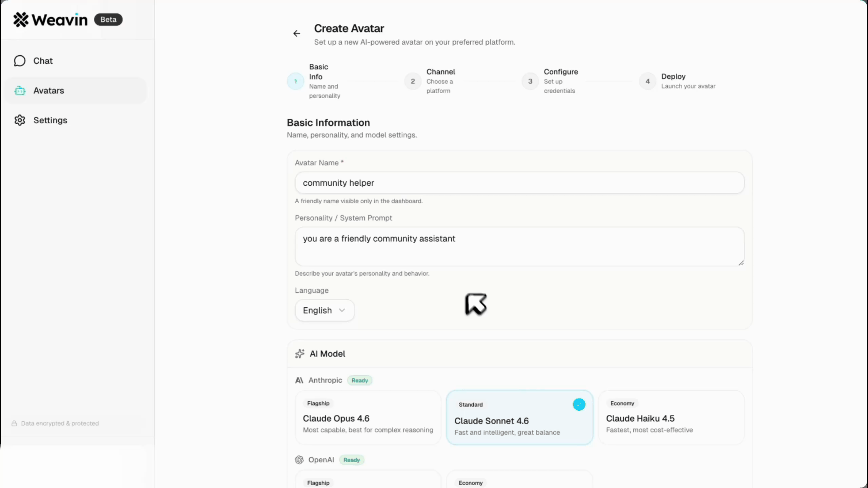Screen dimensions: 868x488
Task: Click the OpenAI logo icon
Action: pos(299,460)
